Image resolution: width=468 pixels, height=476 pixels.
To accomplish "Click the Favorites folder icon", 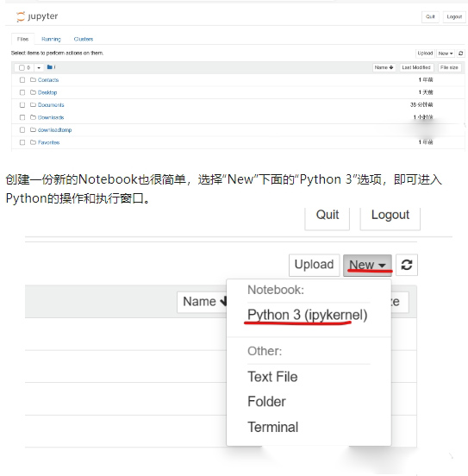I will tap(33, 142).
